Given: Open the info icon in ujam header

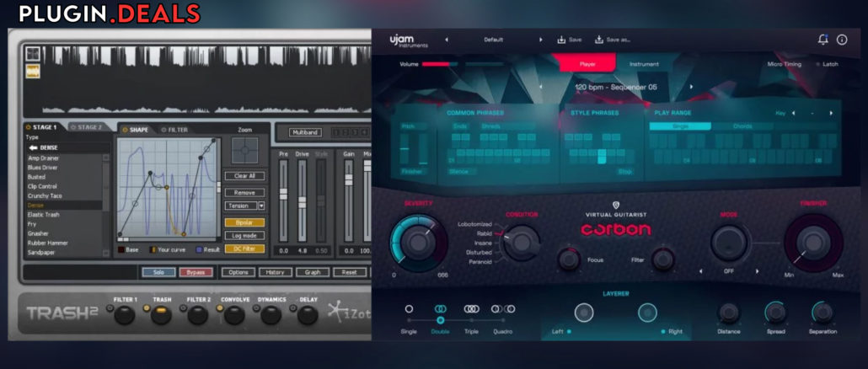Looking at the screenshot, I should tap(842, 40).
